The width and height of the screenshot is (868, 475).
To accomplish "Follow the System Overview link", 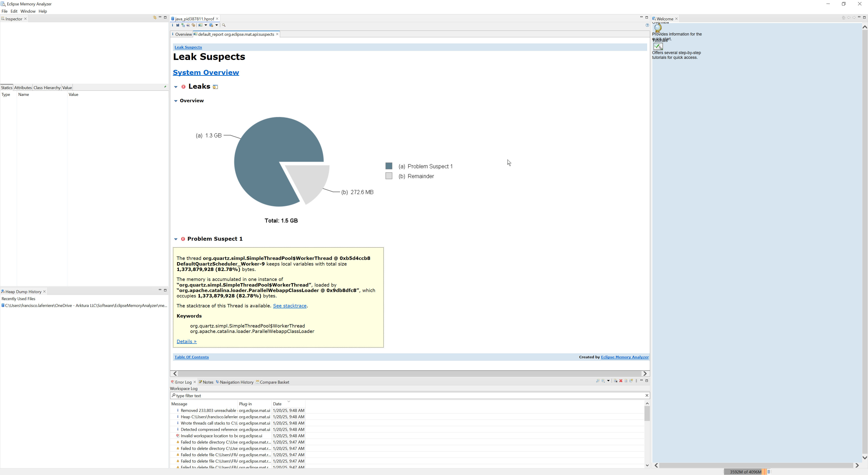I will [x=206, y=72].
